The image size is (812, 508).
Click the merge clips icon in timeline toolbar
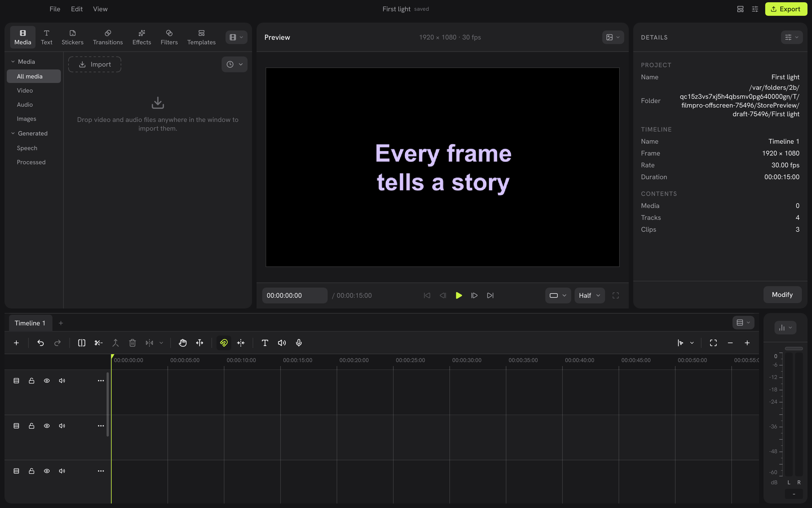click(115, 343)
